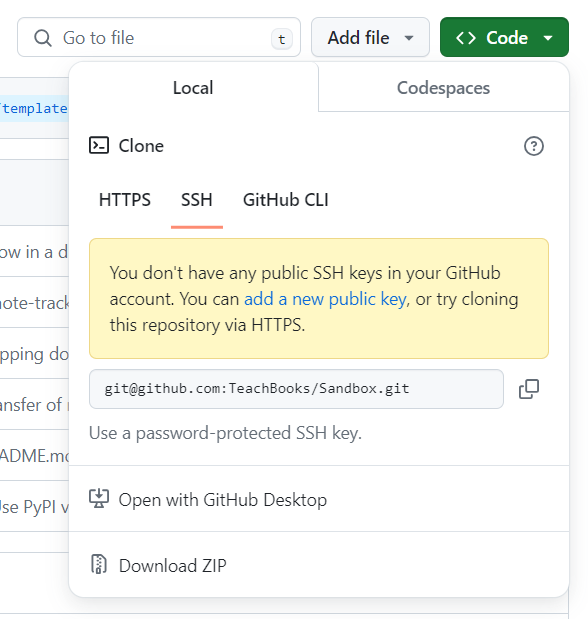The image size is (588, 619).
Task: Select the git@github.com clone URL field
Action: (x=296, y=389)
